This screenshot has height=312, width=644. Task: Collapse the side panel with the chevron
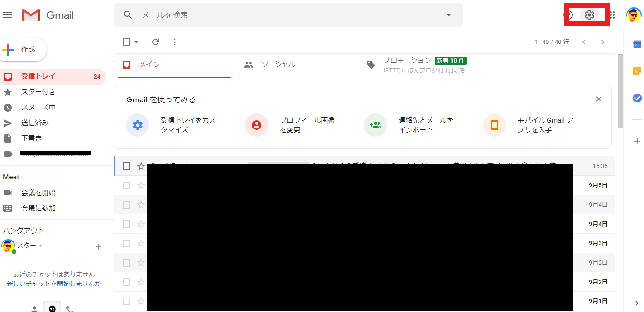pyautogui.click(x=637, y=303)
